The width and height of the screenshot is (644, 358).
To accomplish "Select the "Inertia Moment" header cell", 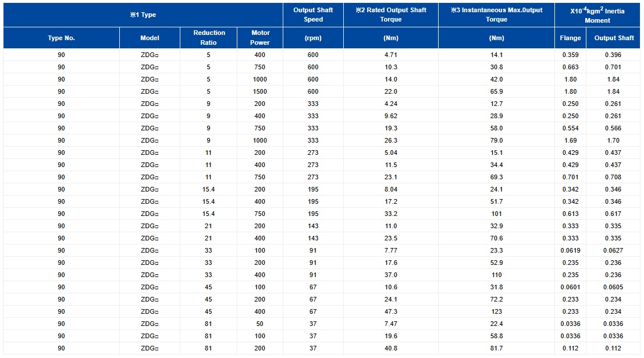I will (597, 15).
